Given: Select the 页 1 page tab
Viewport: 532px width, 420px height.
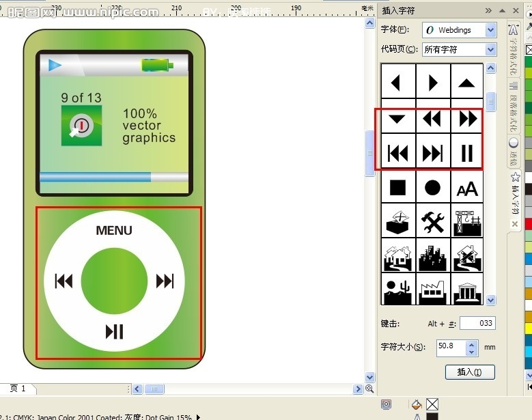Looking at the screenshot, I should point(18,389).
